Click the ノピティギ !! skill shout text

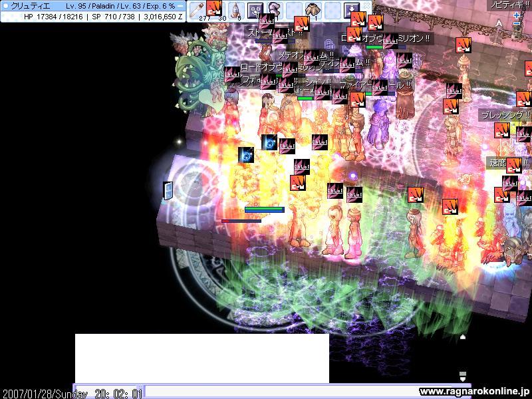pos(509,5)
